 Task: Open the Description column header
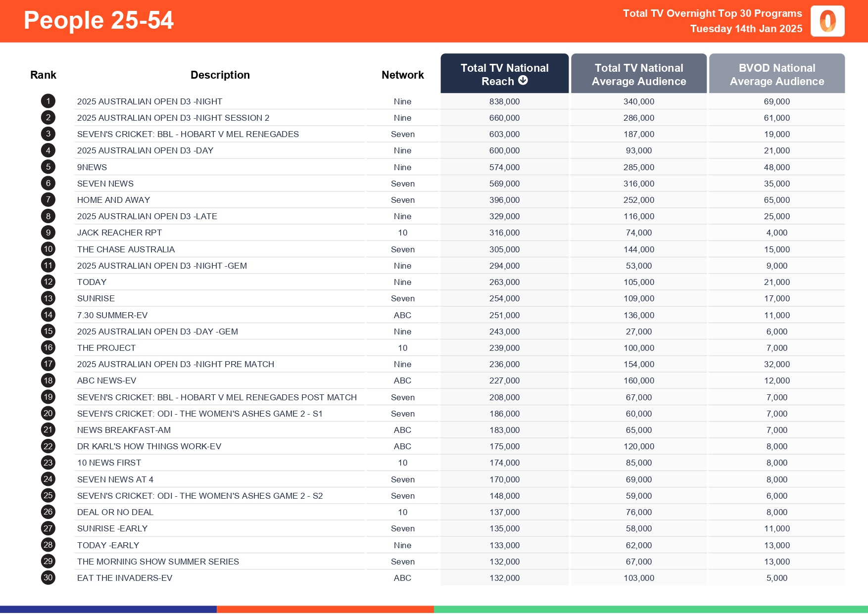(x=220, y=74)
